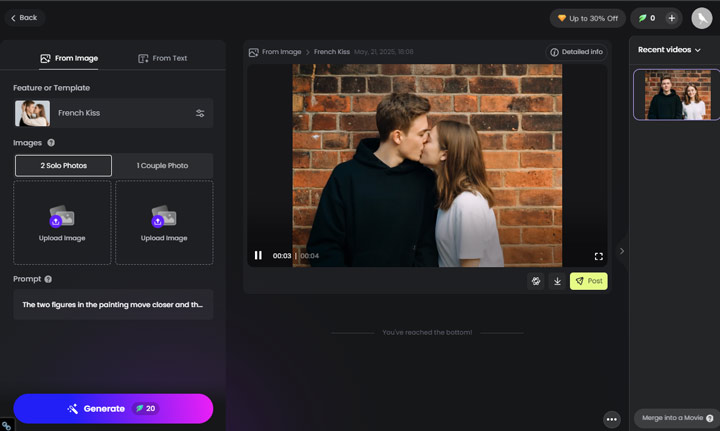This screenshot has height=431, width=720.
Task: Click the French Kiss breadcrumb
Action: (x=332, y=52)
